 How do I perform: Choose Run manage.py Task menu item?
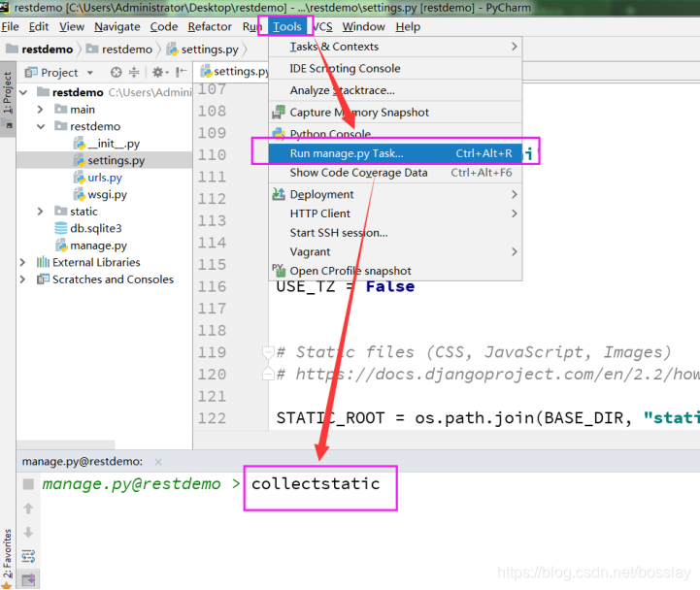395,153
